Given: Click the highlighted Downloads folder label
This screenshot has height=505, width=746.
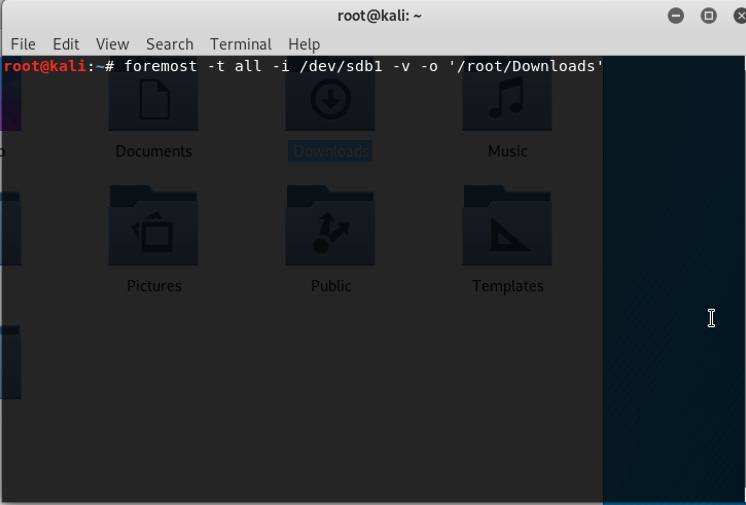Looking at the screenshot, I should (331, 151).
